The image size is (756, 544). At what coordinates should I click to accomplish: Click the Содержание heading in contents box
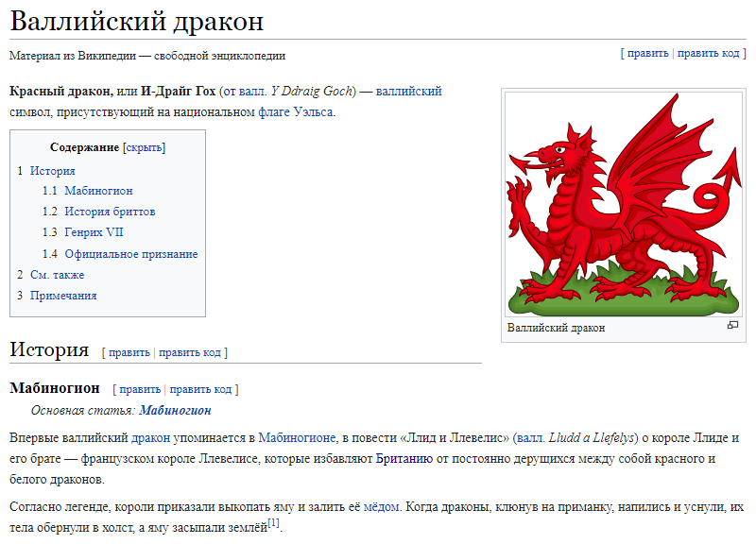[x=84, y=147]
